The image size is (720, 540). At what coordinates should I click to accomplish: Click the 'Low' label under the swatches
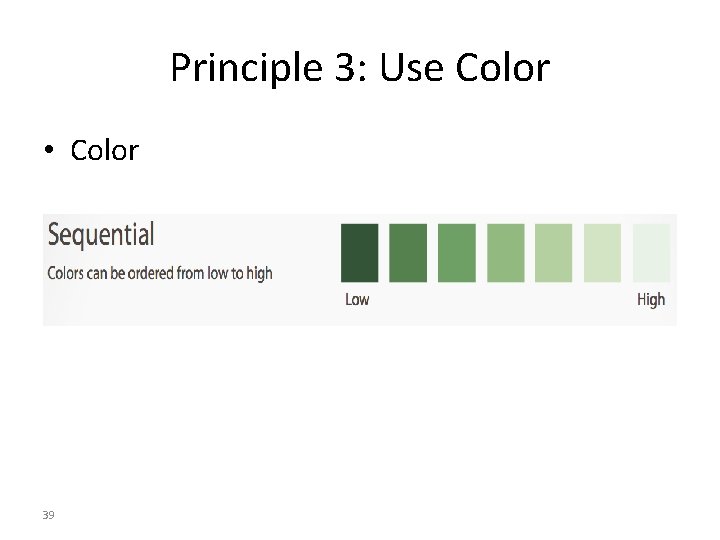pos(357,299)
